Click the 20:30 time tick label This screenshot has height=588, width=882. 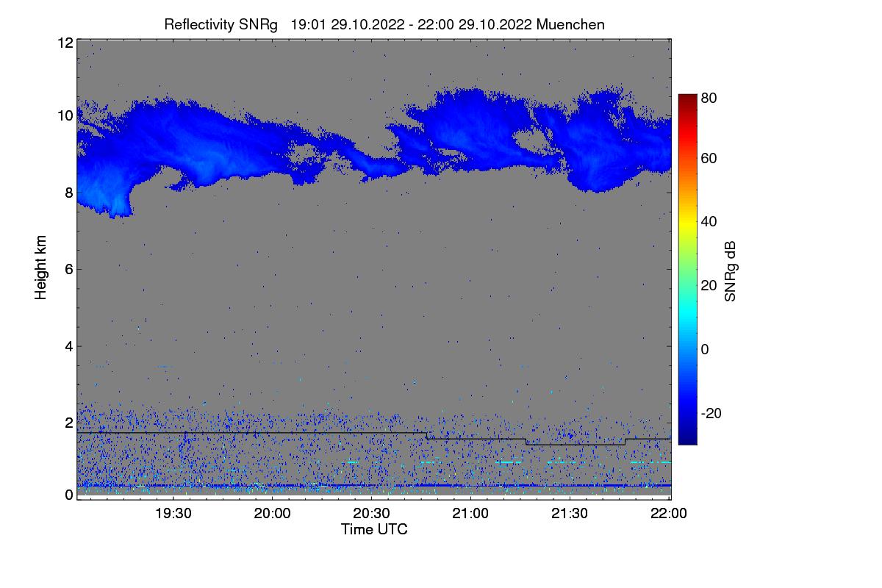click(x=372, y=514)
